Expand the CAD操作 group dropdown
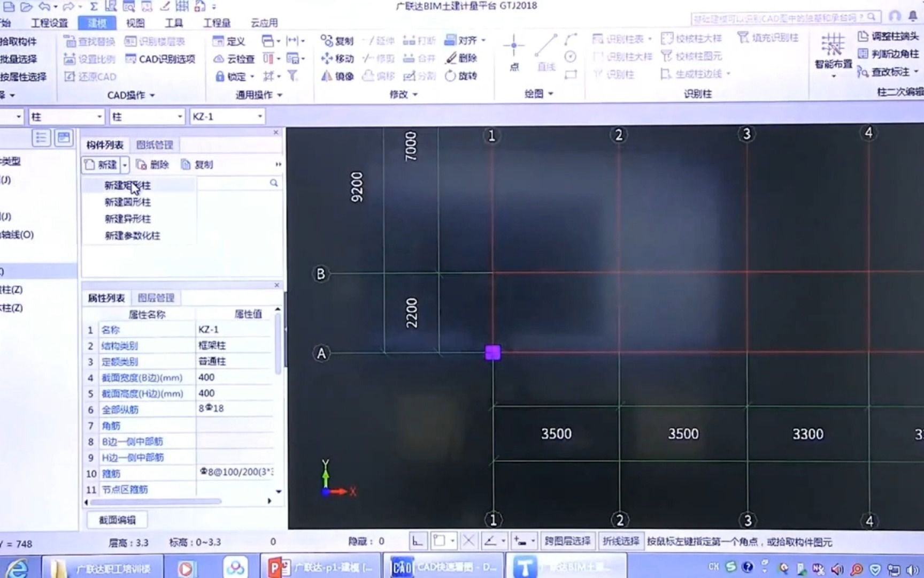The height and width of the screenshot is (578, 924). (152, 95)
